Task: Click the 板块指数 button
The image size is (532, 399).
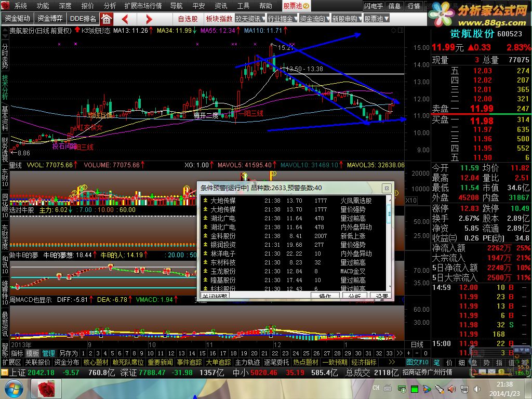Action: pyautogui.click(x=219, y=19)
